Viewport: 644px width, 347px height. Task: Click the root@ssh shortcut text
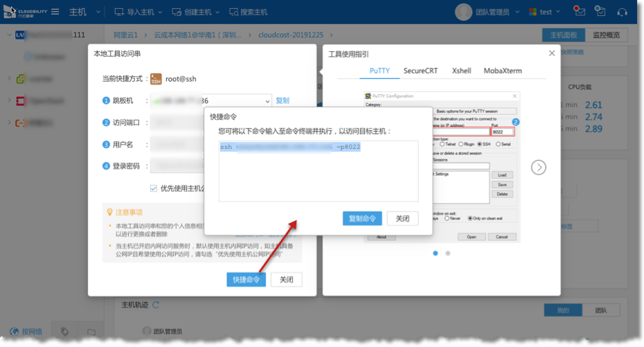tap(181, 79)
